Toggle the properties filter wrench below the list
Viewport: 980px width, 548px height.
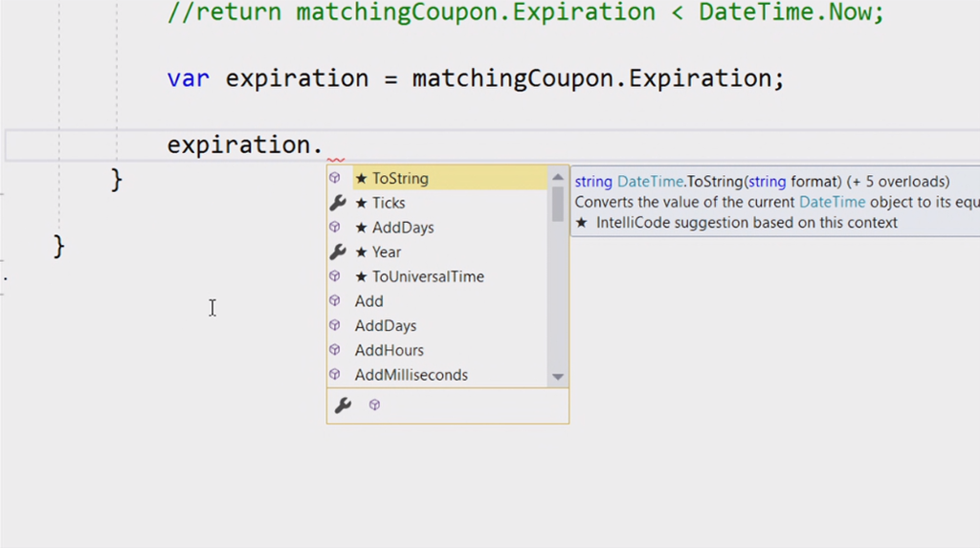point(343,406)
